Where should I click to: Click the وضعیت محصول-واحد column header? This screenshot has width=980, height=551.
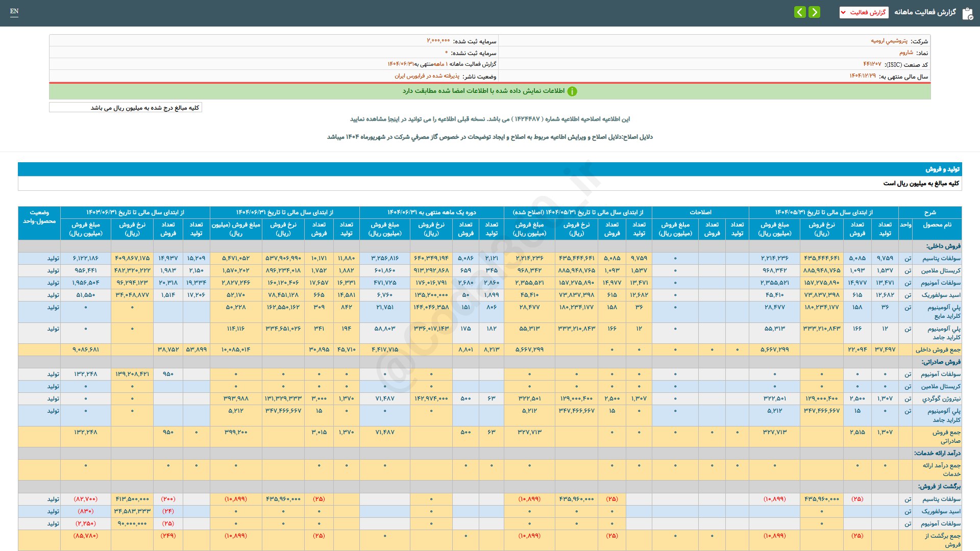(x=39, y=217)
